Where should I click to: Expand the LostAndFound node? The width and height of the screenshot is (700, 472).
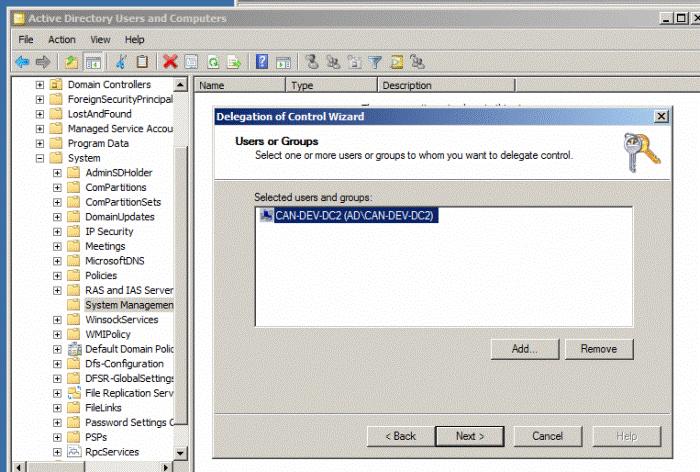click(40, 114)
